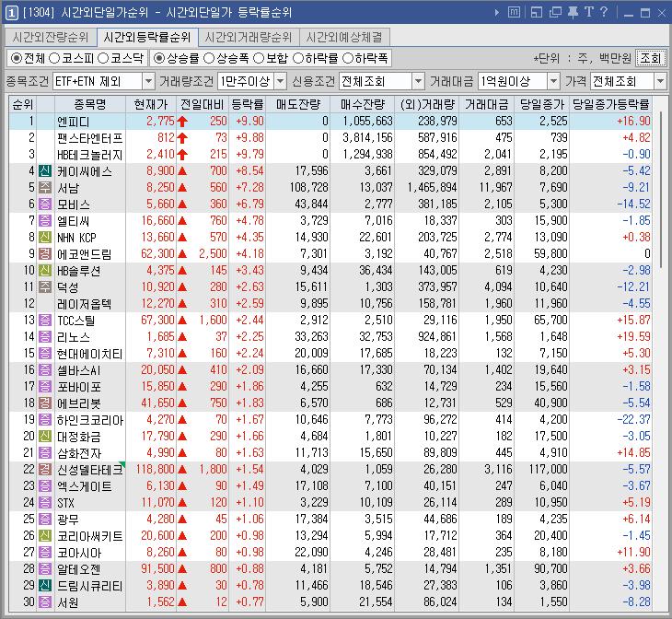Switch to the 시간외예상체결 tab
This screenshot has width=672, height=619.
344,38
